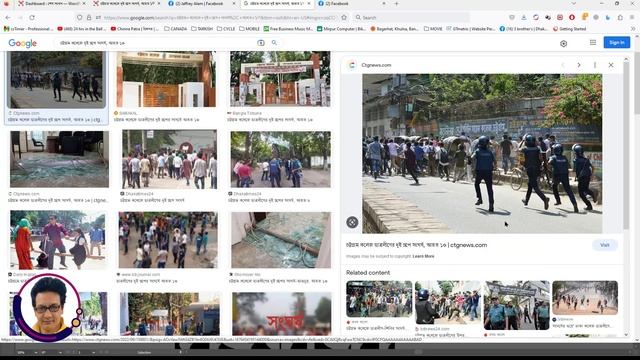Viewport: 640px width, 360px height.
Task: Open a new browser tab
Action: (x=396, y=4)
